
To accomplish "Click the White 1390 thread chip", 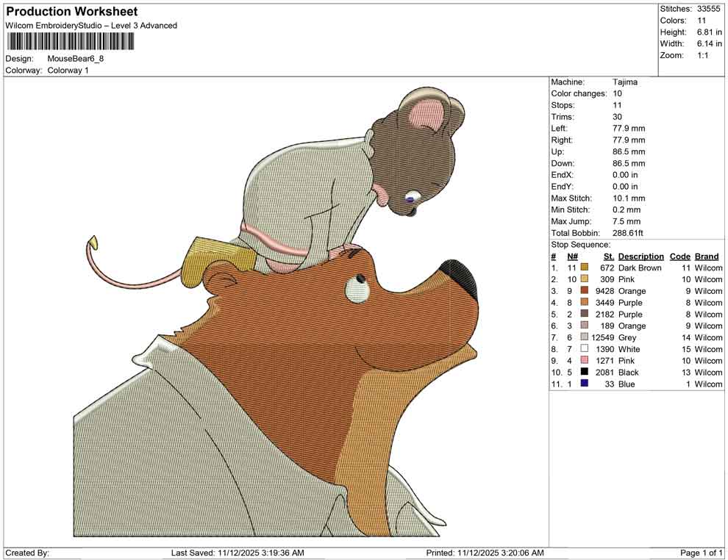I will click(x=583, y=349).
